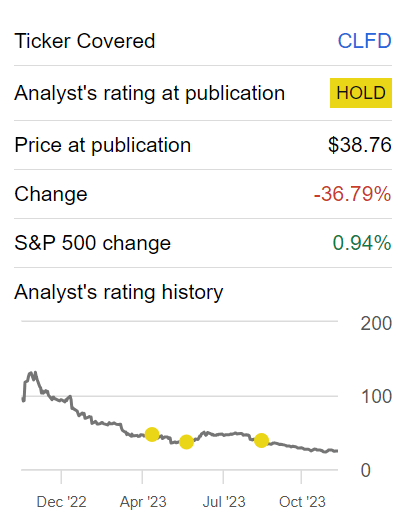This screenshot has height=525, width=398.
Task: Click the end of the gray price line
Action: pyautogui.click(x=336, y=451)
